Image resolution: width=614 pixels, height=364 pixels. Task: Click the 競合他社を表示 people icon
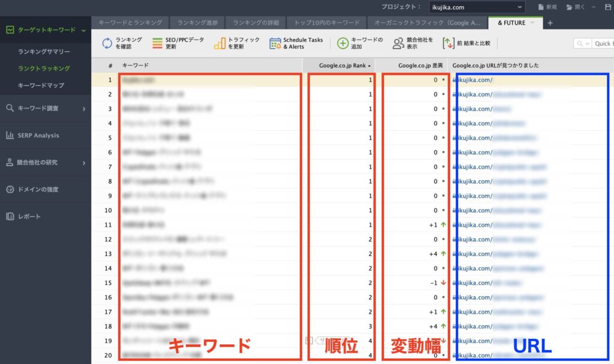398,43
